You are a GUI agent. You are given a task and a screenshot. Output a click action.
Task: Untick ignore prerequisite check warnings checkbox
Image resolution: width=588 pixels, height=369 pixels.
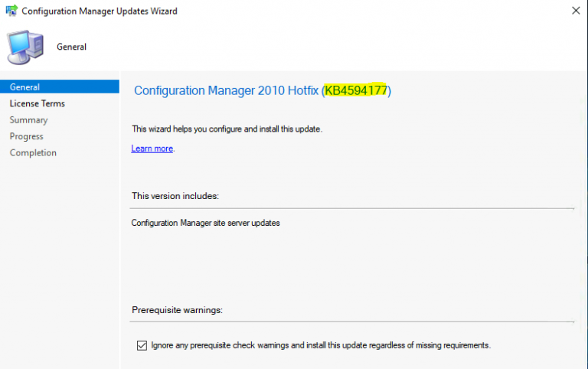tap(142, 345)
